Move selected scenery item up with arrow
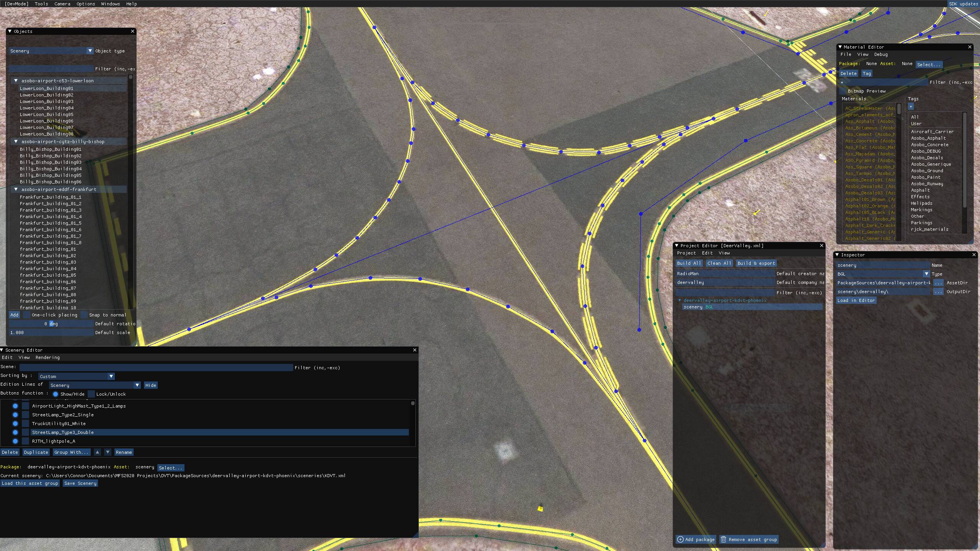Screen dimensions: 980x551 tap(97, 452)
